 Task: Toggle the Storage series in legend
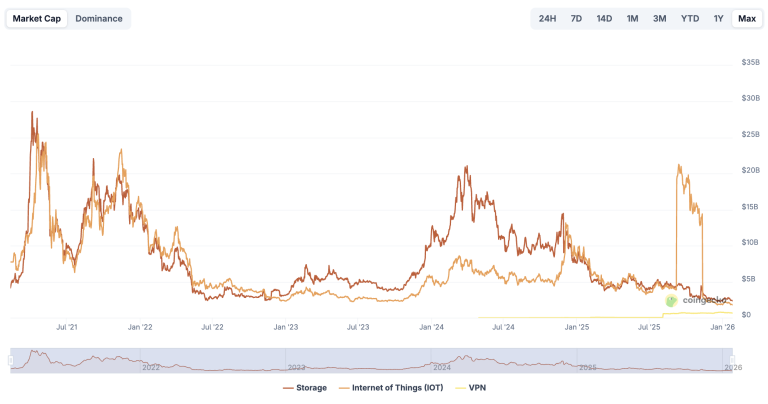[305, 388]
